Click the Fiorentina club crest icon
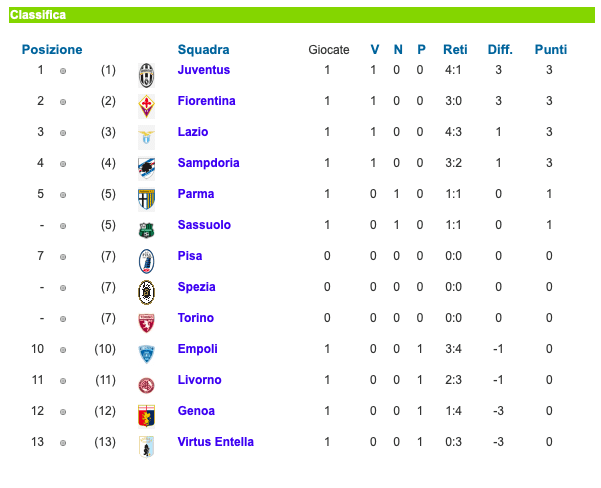Image resolution: width=601 pixels, height=488 pixels. [x=147, y=103]
